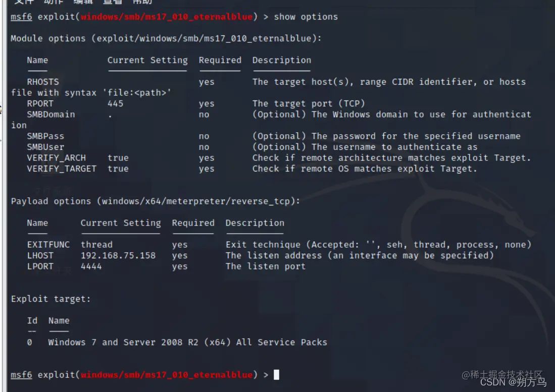Click 'no' in the SMBDomain row
This screenshot has width=555, height=392.
(x=204, y=115)
